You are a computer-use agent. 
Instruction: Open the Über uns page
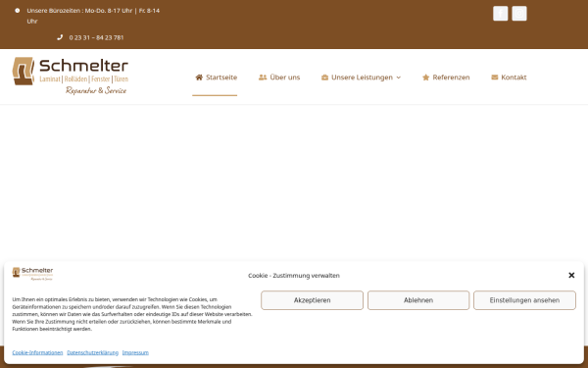tap(279, 78)
